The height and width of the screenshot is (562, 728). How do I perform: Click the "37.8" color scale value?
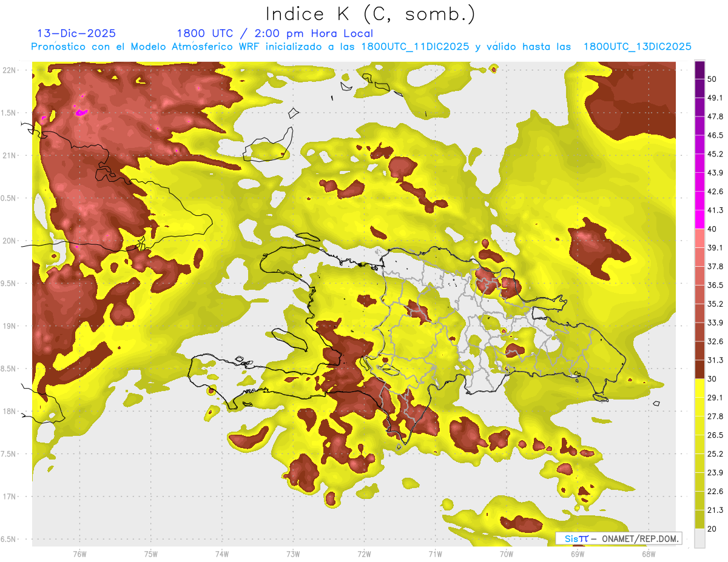coord(715,266)
